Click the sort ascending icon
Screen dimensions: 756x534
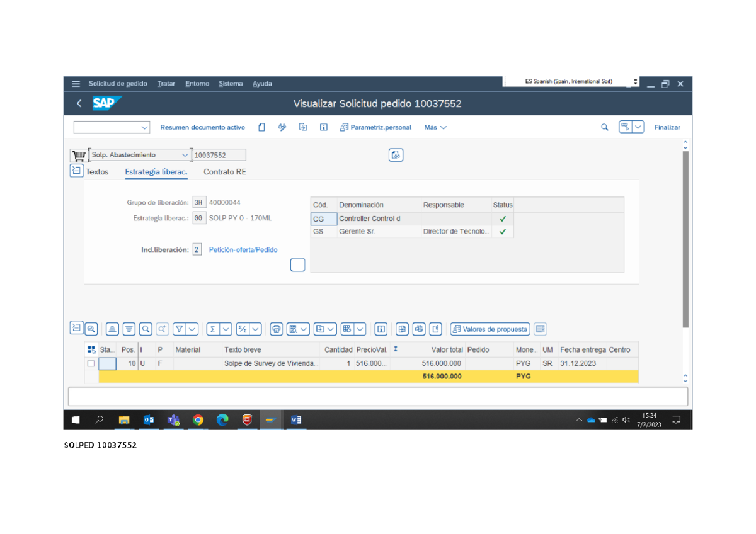coord(112,329)
